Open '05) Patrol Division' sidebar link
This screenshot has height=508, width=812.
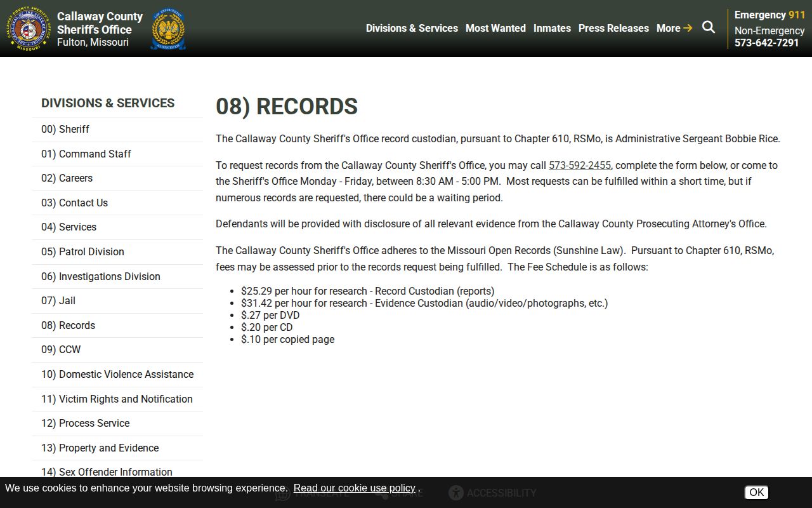(x=117, y=252)
